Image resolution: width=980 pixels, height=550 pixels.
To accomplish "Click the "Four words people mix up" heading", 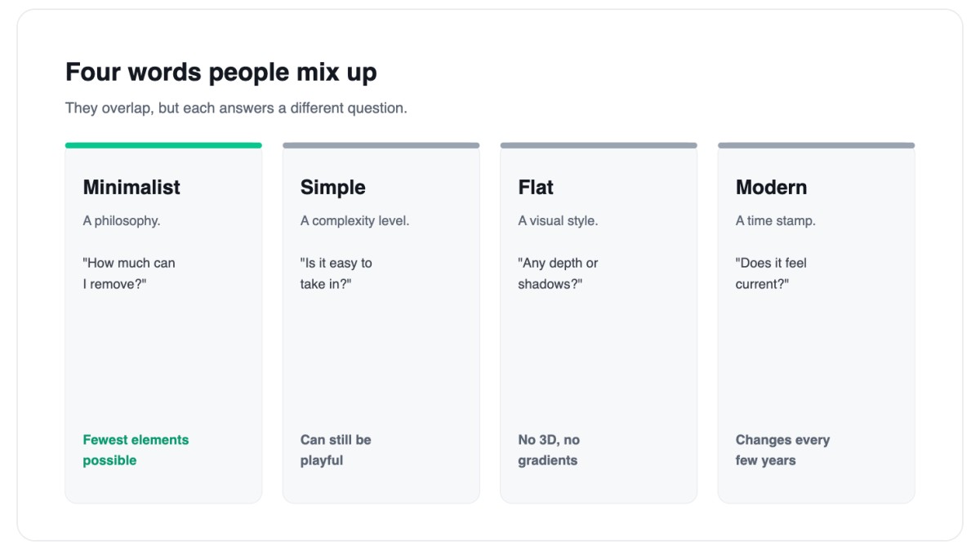I will [221, 72].
